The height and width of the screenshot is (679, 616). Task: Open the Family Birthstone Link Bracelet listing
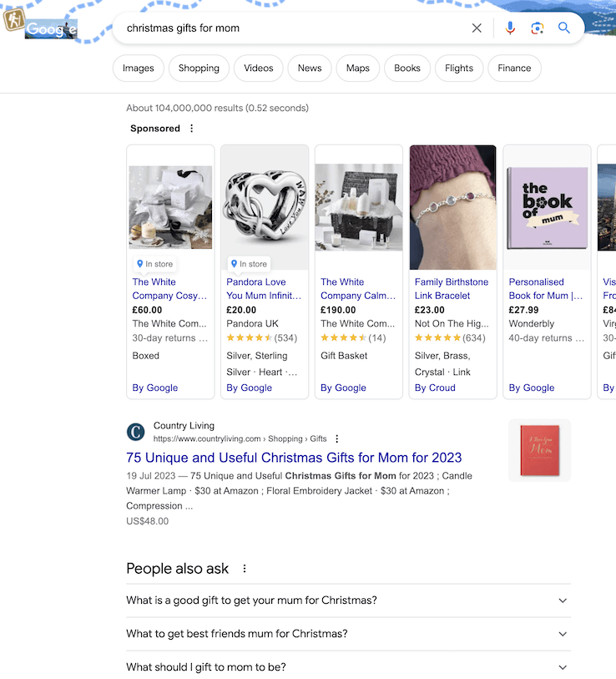(452, 289)
